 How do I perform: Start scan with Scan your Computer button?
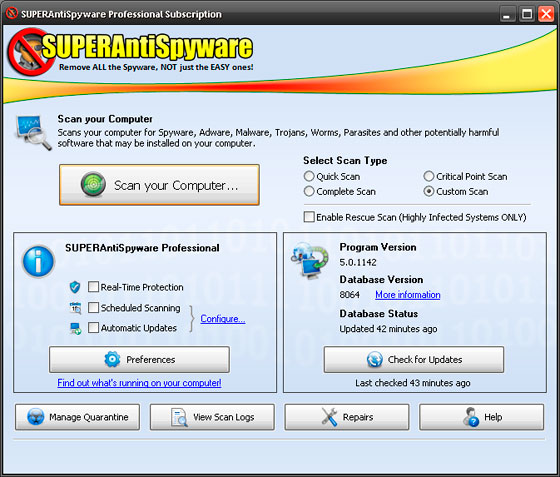click(159, 185)
